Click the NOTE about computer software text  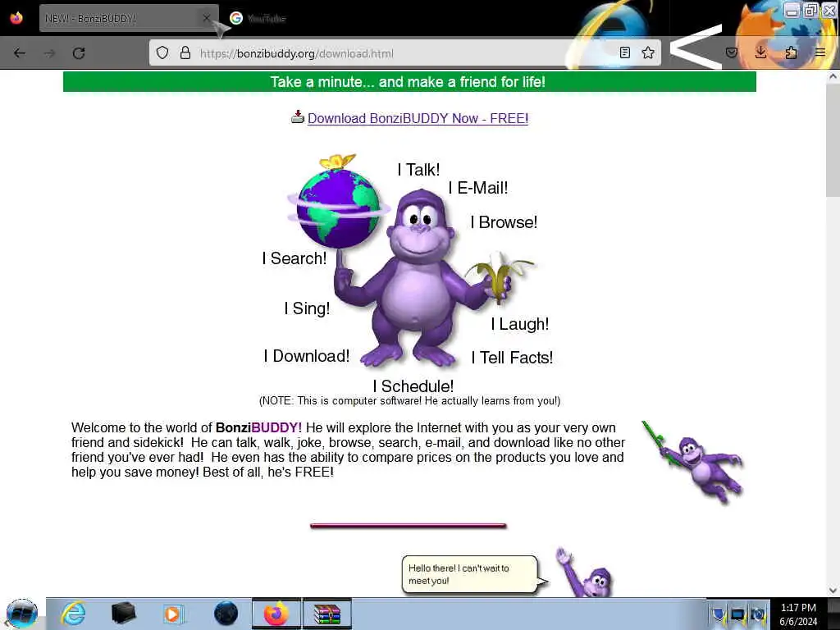click(410, 400)
